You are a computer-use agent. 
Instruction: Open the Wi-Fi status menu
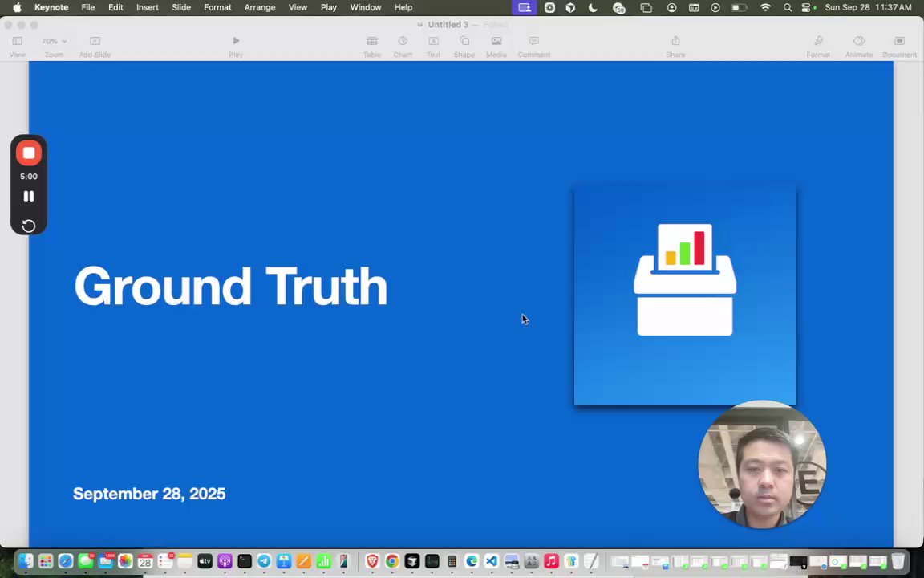tap(765, 8)
